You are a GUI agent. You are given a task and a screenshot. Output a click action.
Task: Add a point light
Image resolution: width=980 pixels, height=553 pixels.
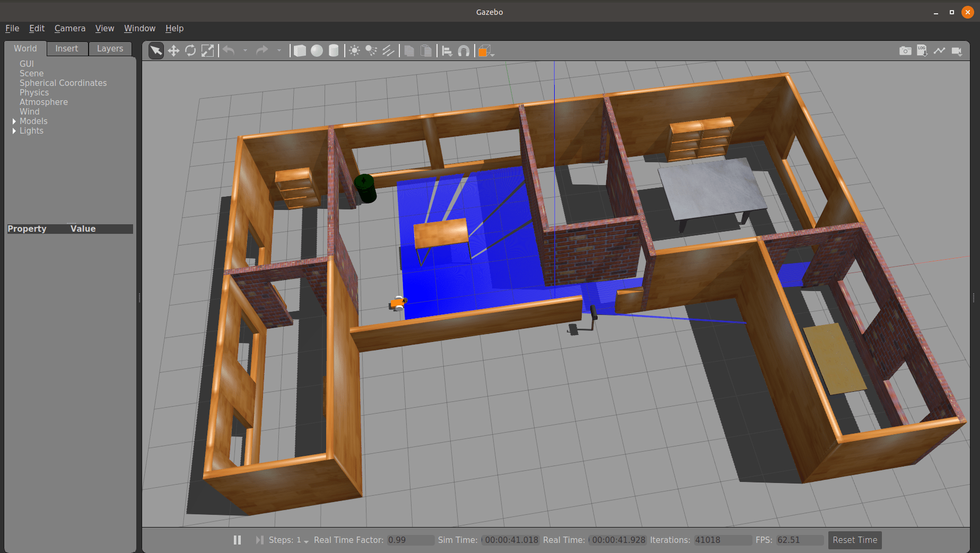354,50
